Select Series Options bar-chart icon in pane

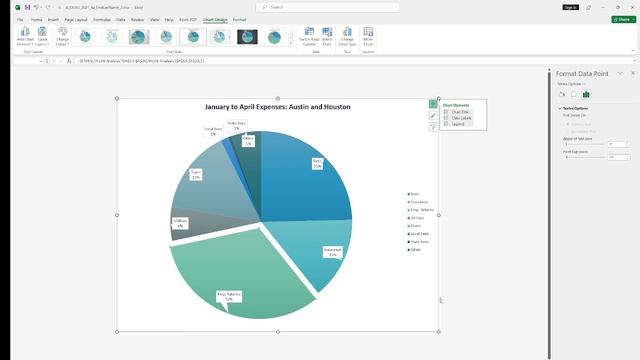586,94
